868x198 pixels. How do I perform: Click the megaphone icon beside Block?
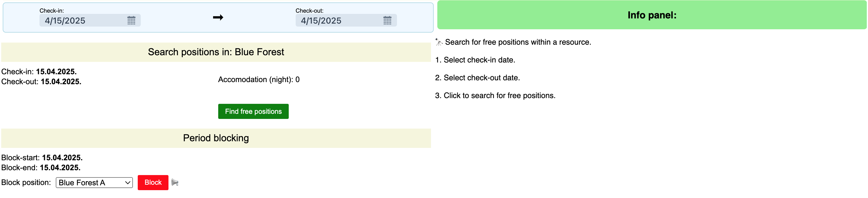pos(175,183)
